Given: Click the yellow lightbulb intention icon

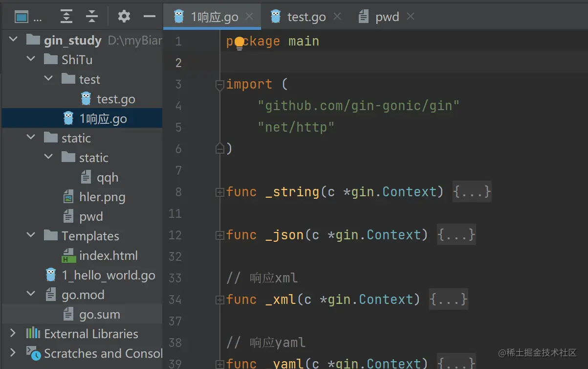Looking at the screenshot, I should pos(239,43).
